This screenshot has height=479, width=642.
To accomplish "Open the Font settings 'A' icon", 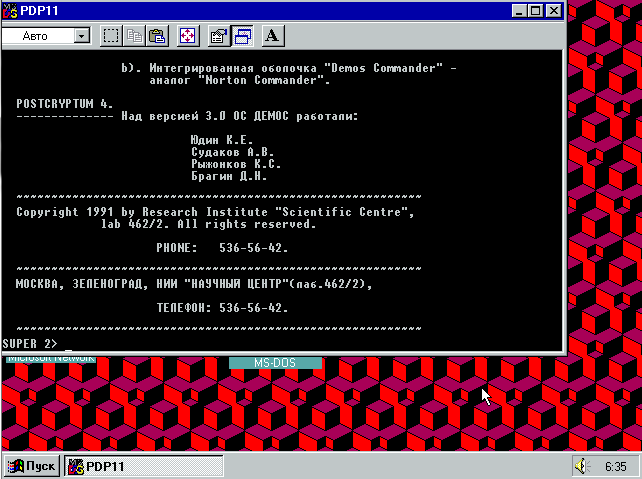I will coord(273,36).
